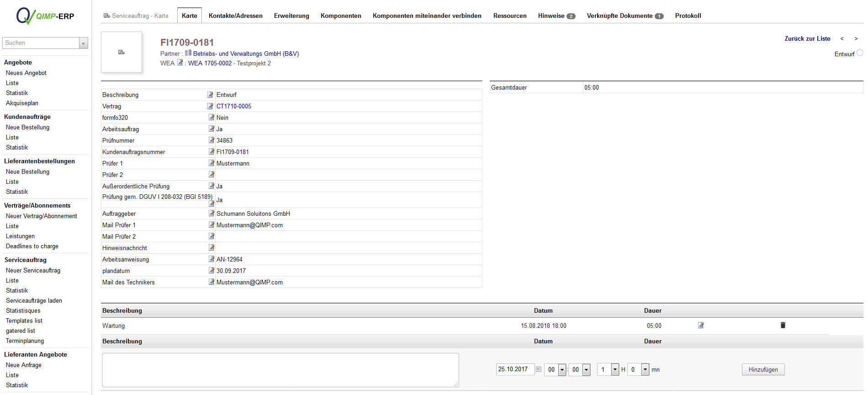Open the start hour dropdown
Image resolution: width=868 pixels, height=395 pixels.
tap(562, 369)
